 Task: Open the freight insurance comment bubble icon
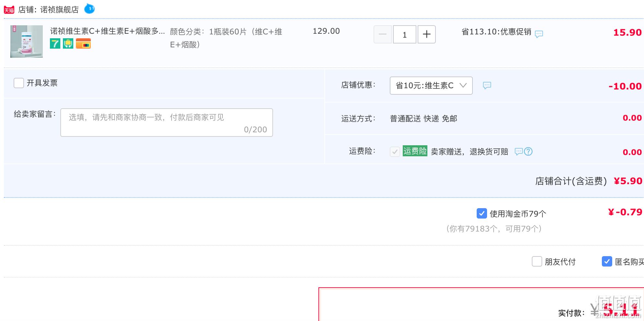519,151
